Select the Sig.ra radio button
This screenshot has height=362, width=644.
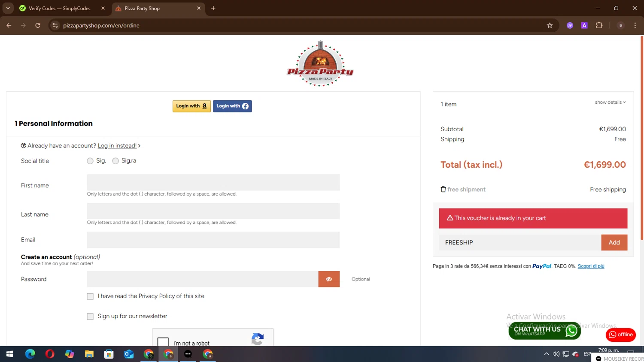click(x=115, y=161)
